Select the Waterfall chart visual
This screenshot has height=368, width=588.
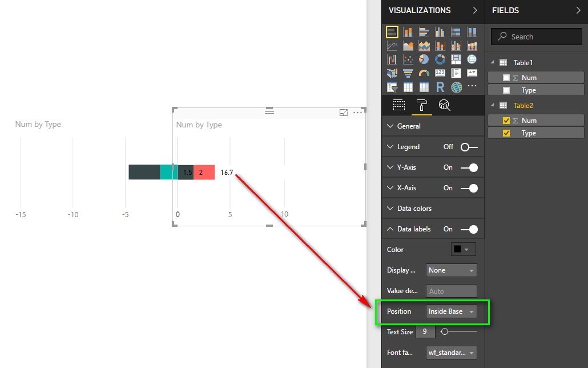coord(392,59)
